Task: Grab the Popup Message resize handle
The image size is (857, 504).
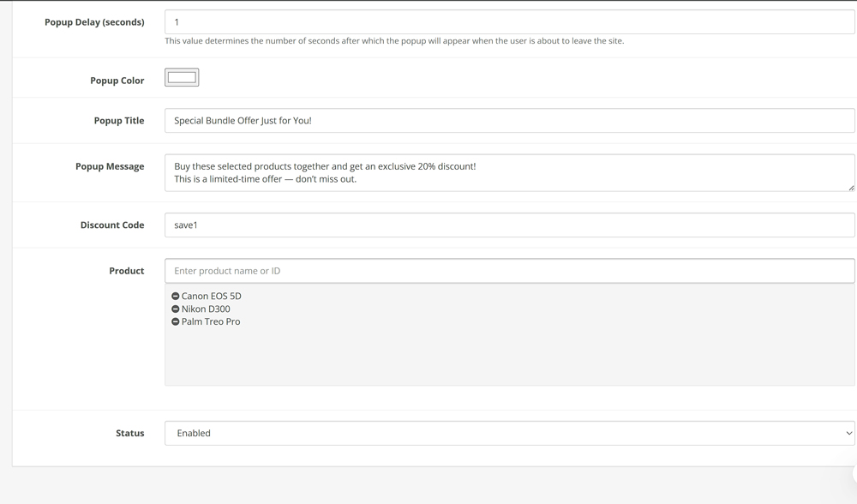Action: click(x=850, y=187)
